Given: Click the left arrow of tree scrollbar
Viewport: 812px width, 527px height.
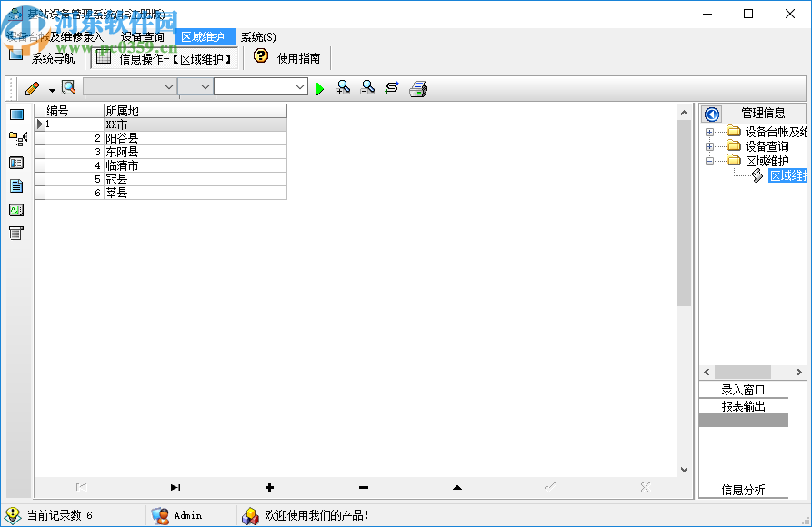Looking at the screenshot, I should pyautogui.click(x=707, y=373).
